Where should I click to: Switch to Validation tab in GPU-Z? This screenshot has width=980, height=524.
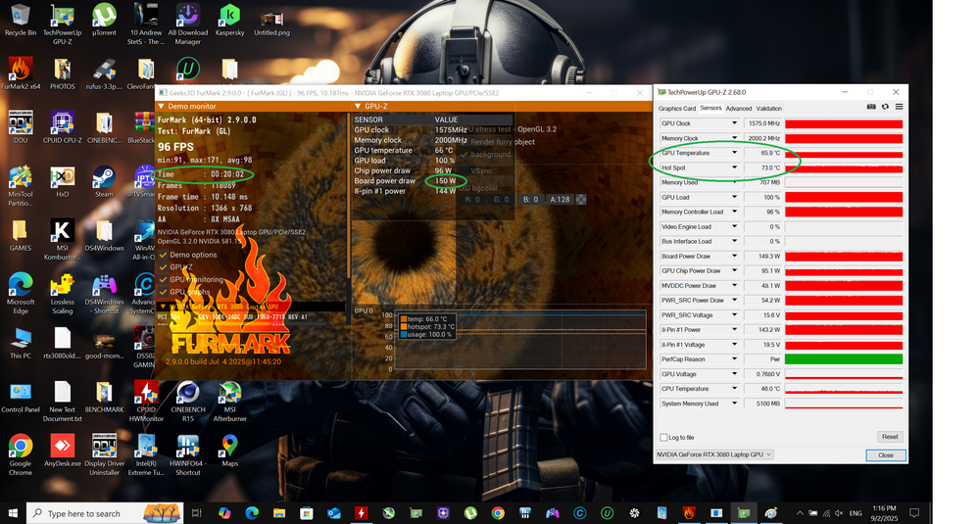[768, 108]
